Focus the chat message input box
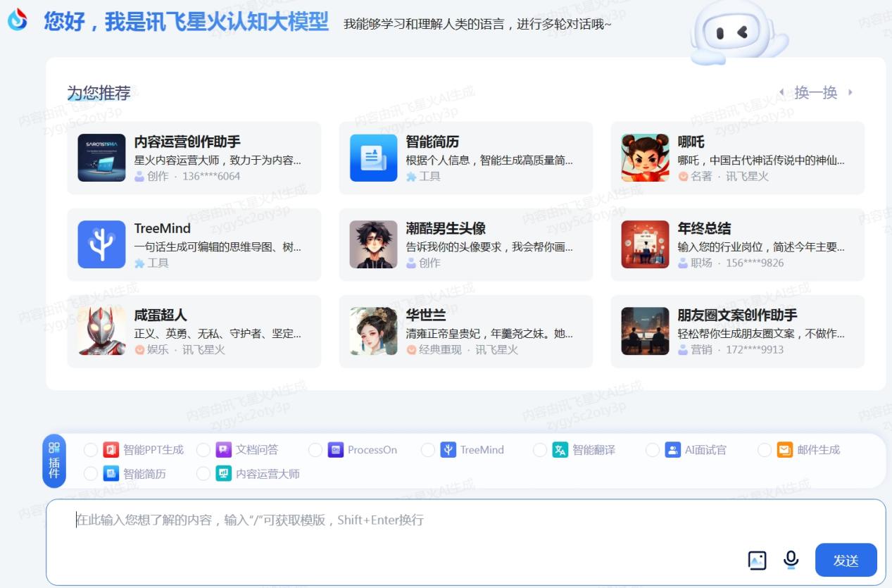The width and height of the screenshot is (892, 588). (x=466, y=542)
